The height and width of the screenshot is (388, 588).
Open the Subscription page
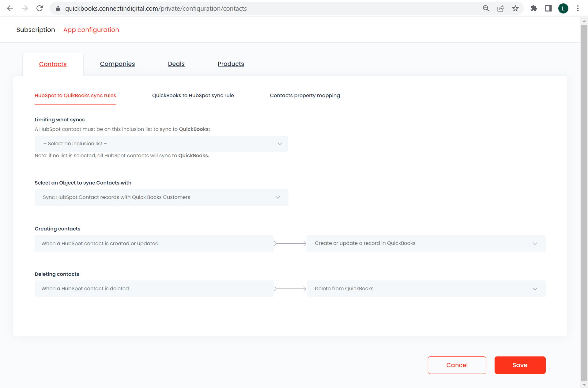pyautogui.click(x=36, y=30)
